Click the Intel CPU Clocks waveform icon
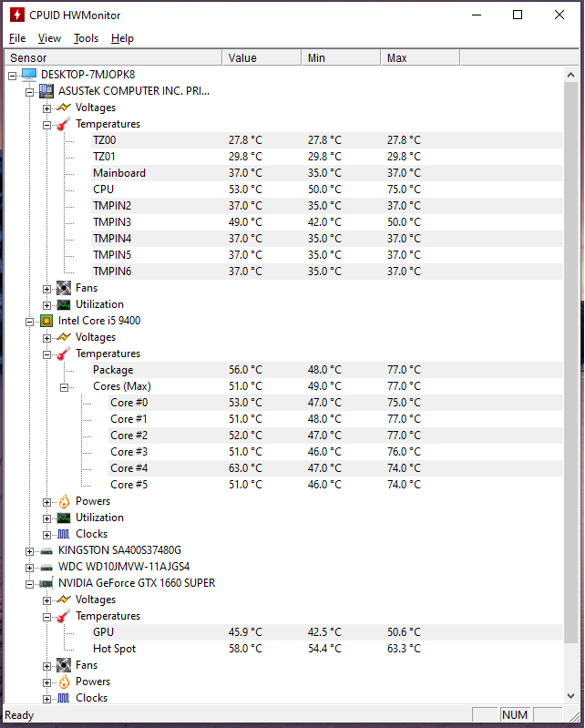 pos(64,534)
